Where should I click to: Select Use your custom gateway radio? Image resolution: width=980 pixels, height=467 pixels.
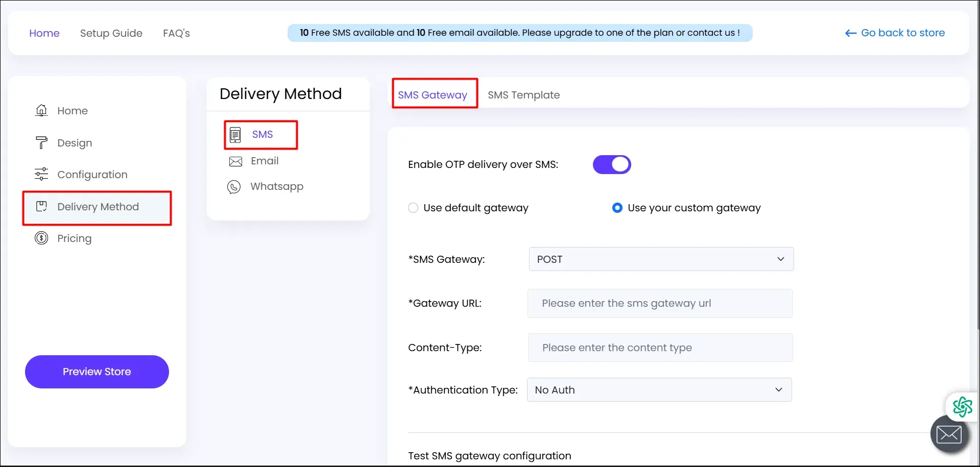(x=617, y=208)
